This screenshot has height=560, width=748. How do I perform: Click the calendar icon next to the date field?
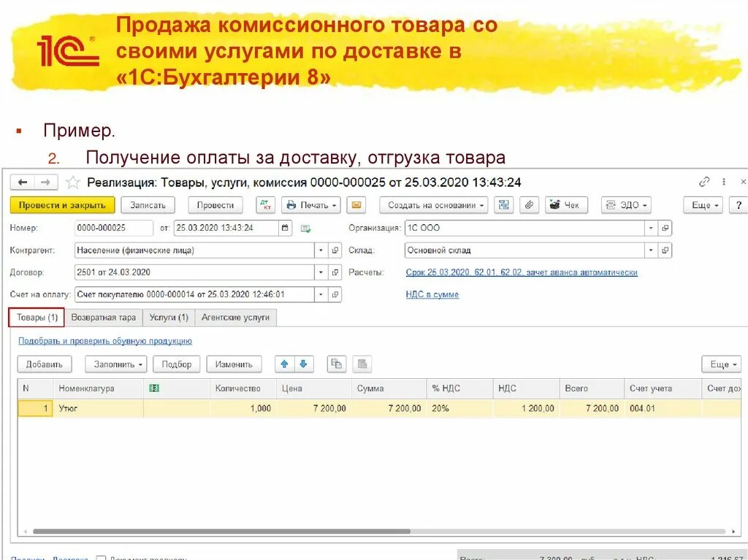283,228
